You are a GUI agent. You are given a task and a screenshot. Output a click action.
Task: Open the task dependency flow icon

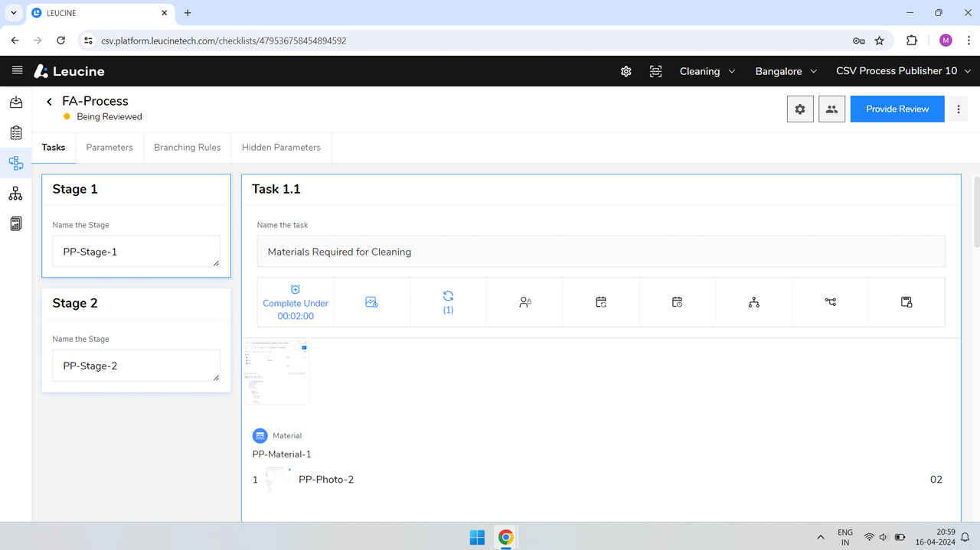coord(831,302)
